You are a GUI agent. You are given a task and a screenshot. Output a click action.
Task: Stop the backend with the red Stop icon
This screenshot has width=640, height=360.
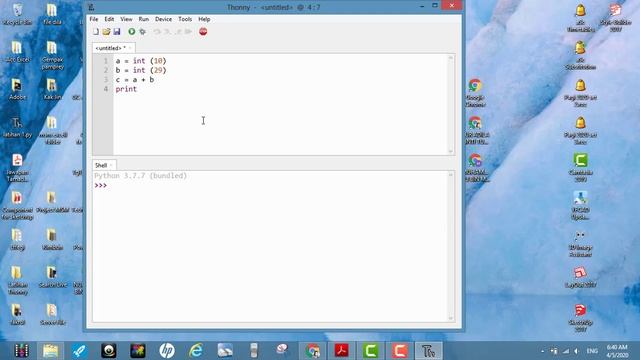click(203, 31)
